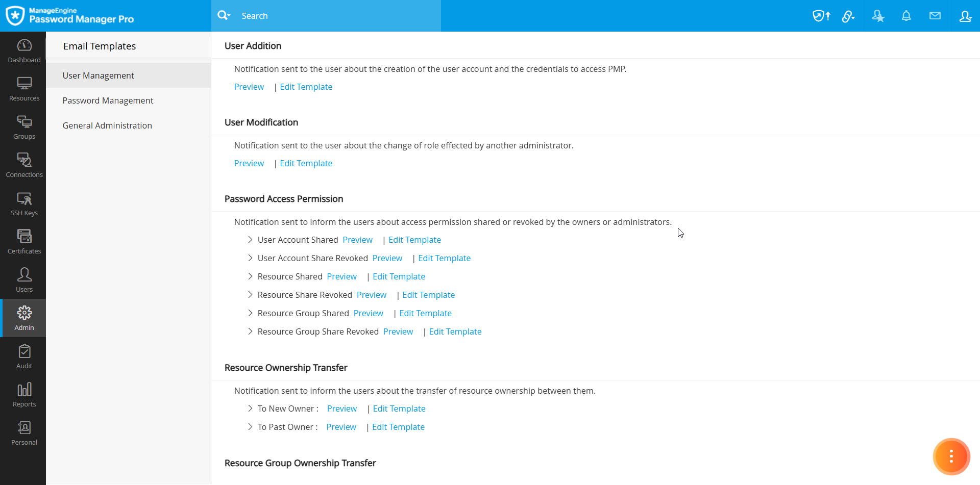Switch to General Administration templates
Viewport: 980px width, 485px height.
coord(107,125)
